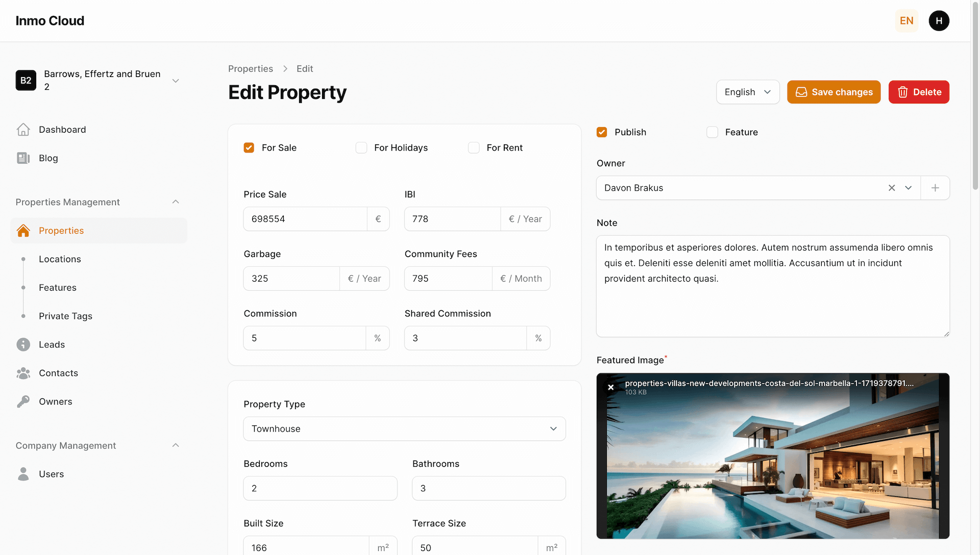Uncheck the For Sale checkbox
980x555 pixels.
[x=249, y=148]
